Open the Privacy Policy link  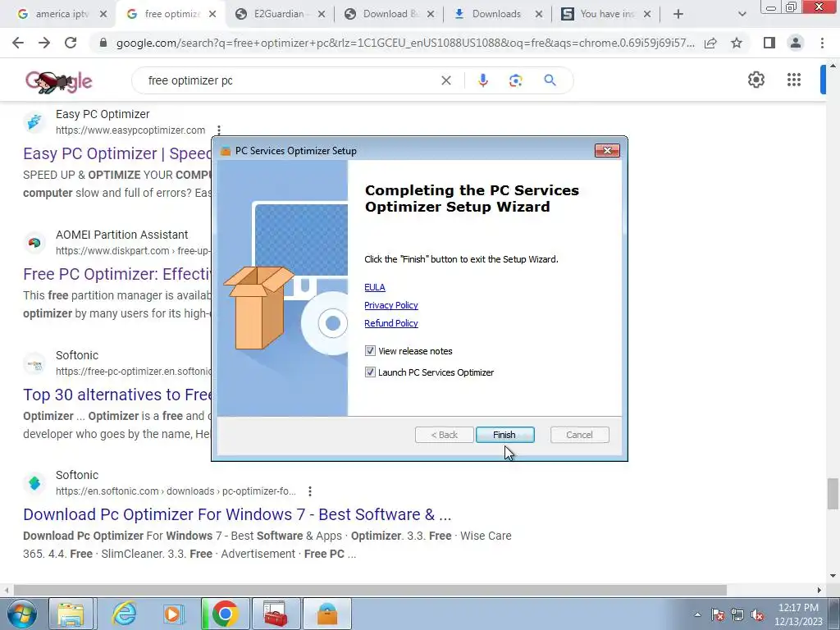[x=390, y=305]
